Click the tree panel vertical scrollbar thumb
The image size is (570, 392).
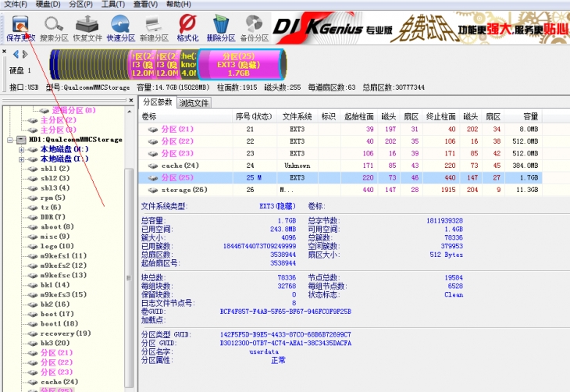point(129,277)
